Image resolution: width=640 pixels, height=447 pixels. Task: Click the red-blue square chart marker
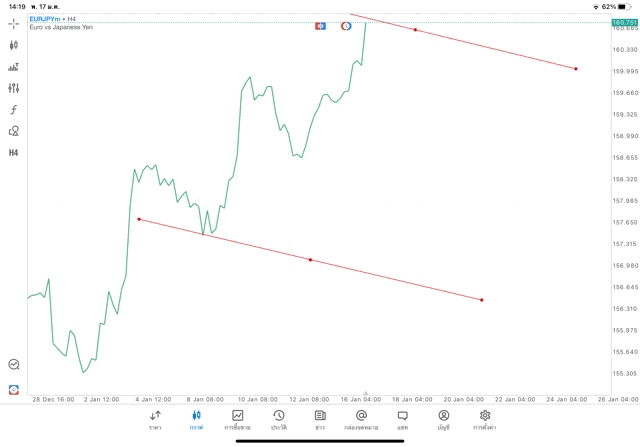pos(320,25)
